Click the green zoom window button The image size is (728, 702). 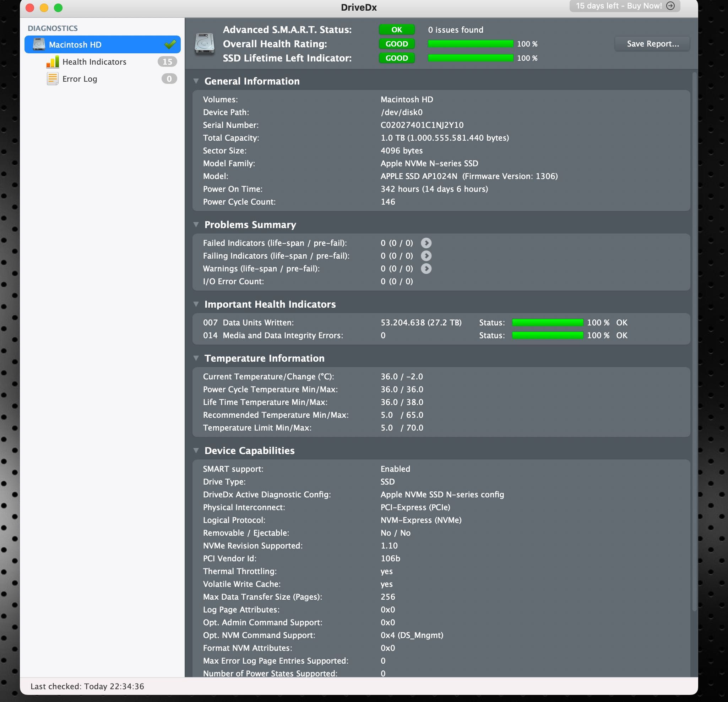pos(58,8)
